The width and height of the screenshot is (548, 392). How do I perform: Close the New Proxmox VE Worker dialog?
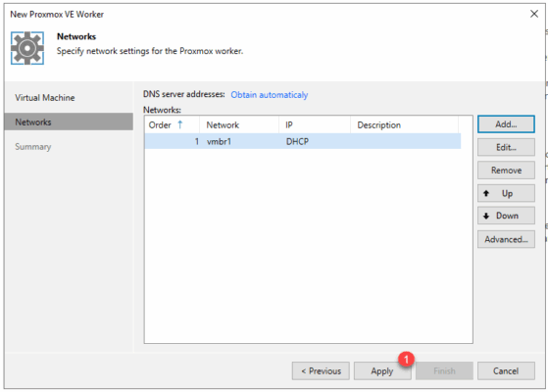(x=534, y=14)
